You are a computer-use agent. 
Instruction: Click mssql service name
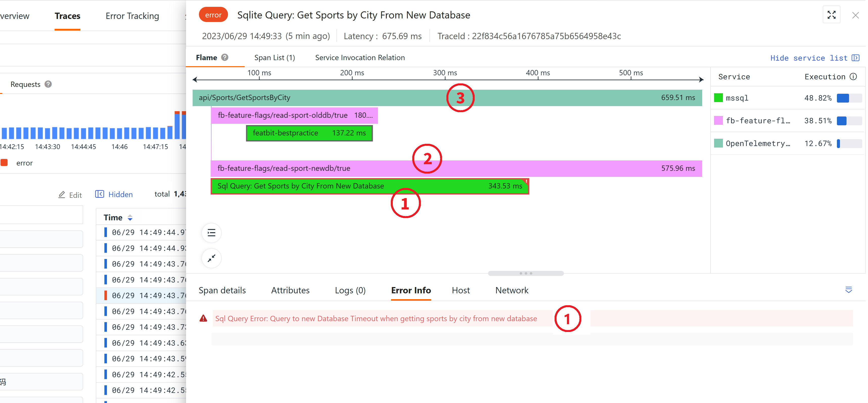[x=737, y=98]
